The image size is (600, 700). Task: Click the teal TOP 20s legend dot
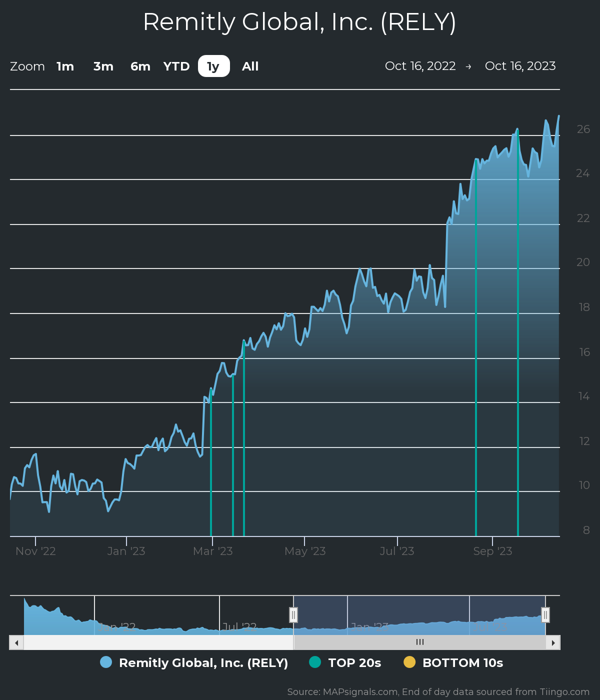(315, 662)
